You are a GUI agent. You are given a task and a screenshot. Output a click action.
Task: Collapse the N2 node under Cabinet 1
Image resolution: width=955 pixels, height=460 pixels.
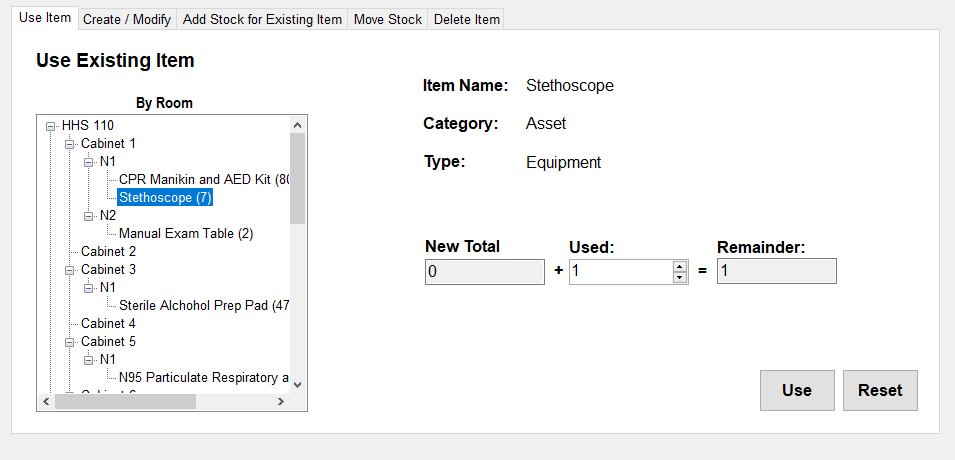point(88,216)
